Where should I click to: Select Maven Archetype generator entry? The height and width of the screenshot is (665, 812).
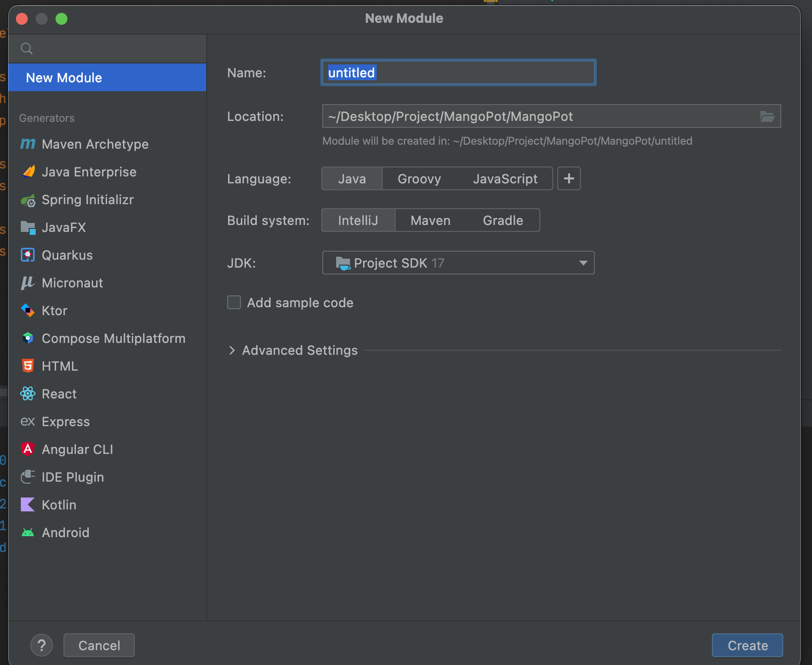click(107, 144)
